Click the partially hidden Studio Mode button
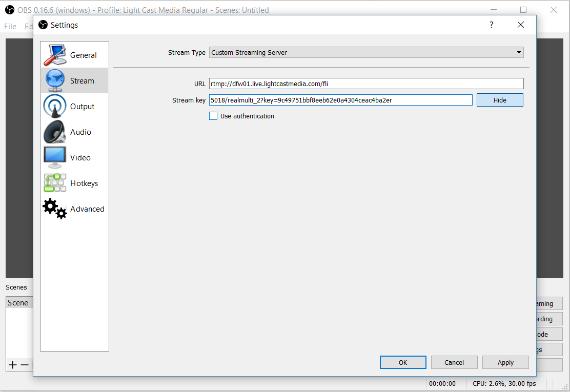Screen dimensions: 570x392 (x=549, y=334)
